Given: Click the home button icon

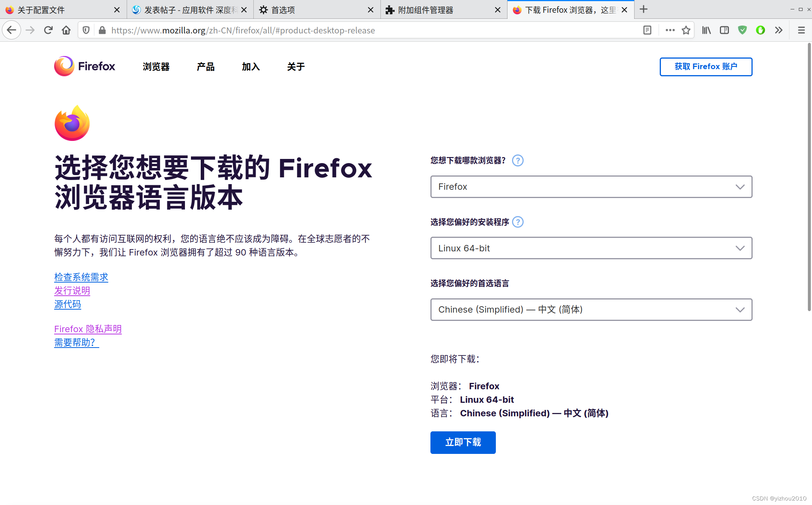Looking at the screenshot, I should (x=66, y=30).
